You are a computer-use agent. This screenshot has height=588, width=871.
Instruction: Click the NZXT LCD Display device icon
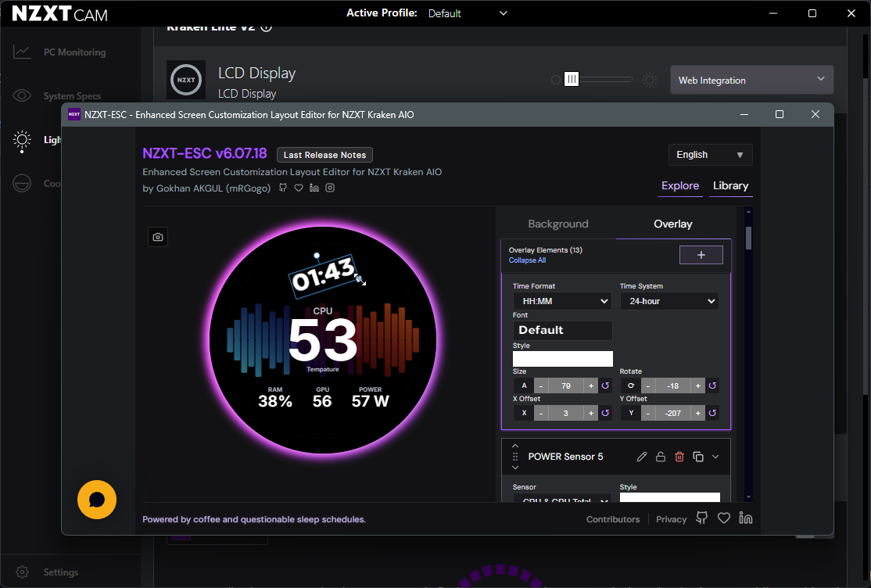(186, 80)
